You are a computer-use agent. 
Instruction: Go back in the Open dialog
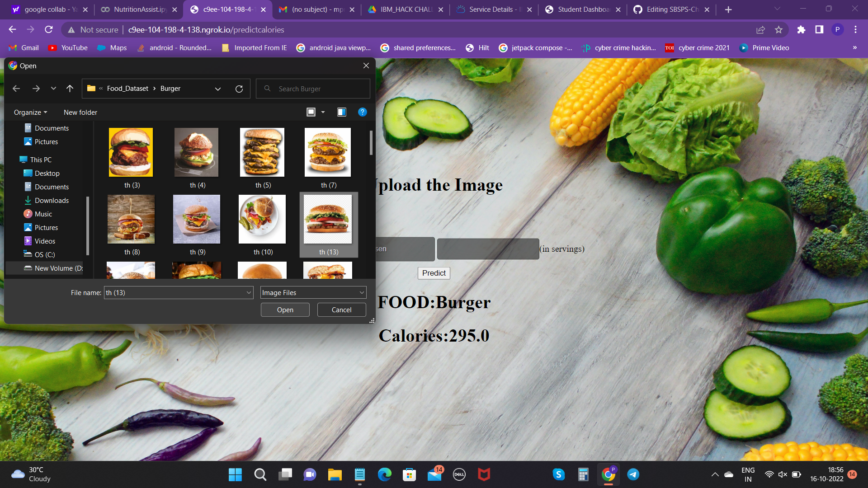[16, 89]
